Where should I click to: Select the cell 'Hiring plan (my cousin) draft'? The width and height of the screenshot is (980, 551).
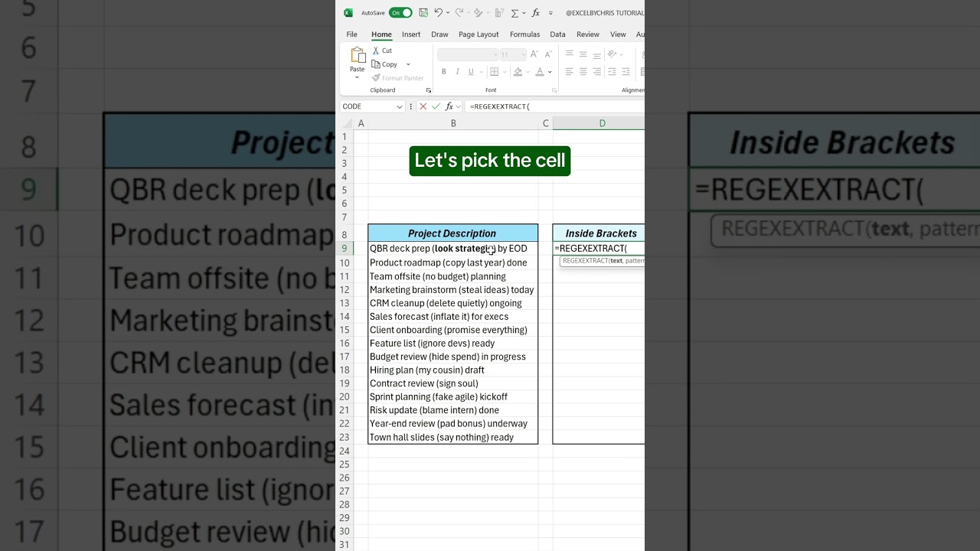click(x=452, y=370)
